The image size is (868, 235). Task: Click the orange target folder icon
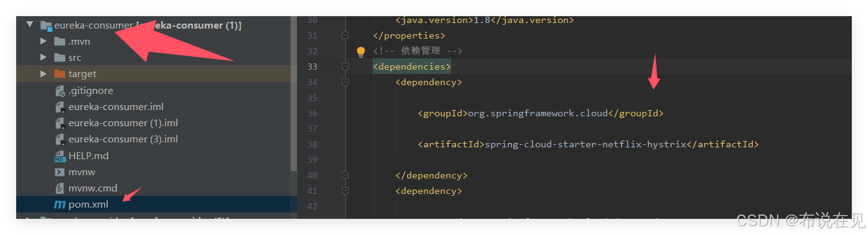60,74
